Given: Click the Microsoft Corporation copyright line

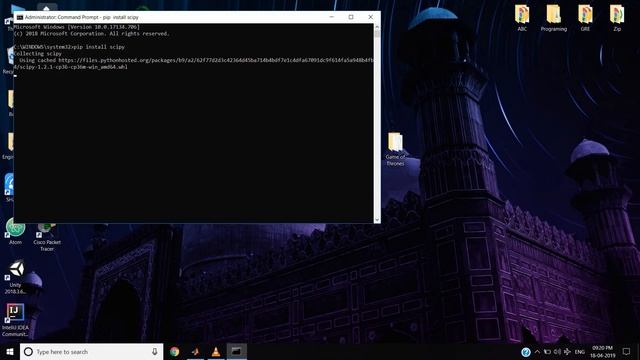Looking at the screenshot, I should click(91, 33).
